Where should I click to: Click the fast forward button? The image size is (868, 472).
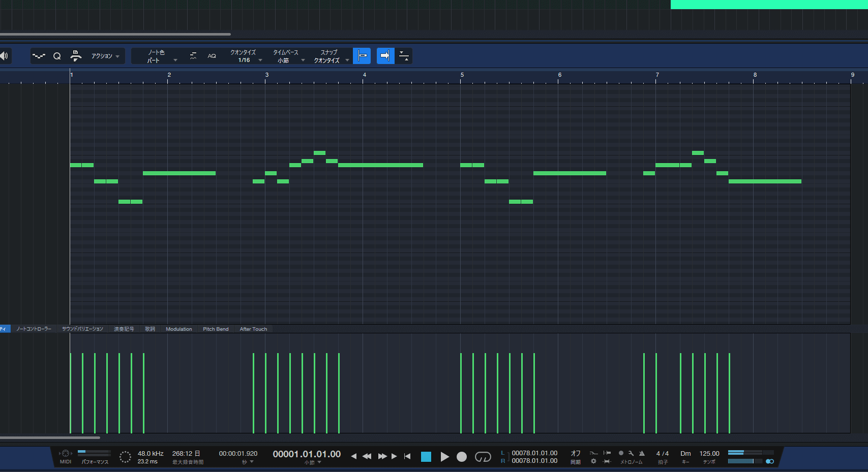(382, 456)
